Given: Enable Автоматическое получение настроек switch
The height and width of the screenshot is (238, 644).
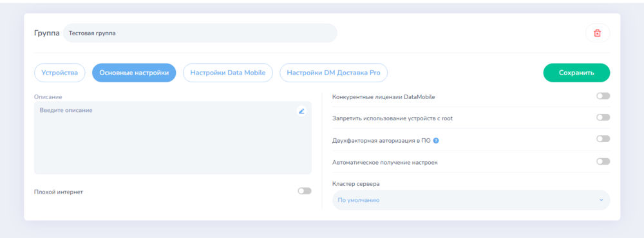Looking at the screenshot, I should coord(603,161).
